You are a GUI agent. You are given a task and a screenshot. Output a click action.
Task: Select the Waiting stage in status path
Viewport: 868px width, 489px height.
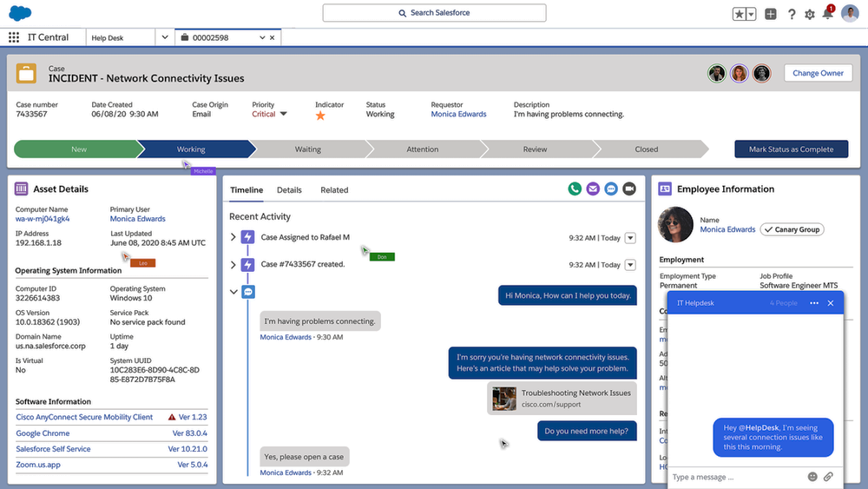[x=307, y=149]
